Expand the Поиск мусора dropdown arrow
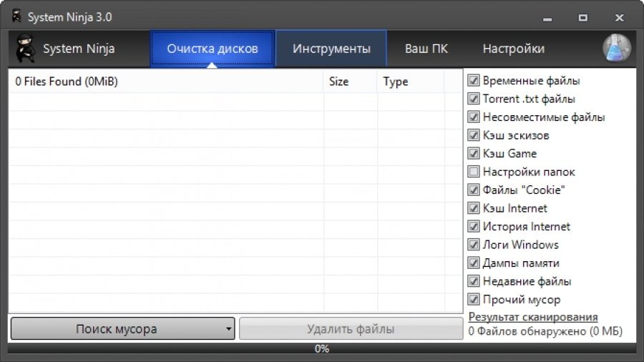The height and width of the screenshot is (362, 644). coord(228,330)
